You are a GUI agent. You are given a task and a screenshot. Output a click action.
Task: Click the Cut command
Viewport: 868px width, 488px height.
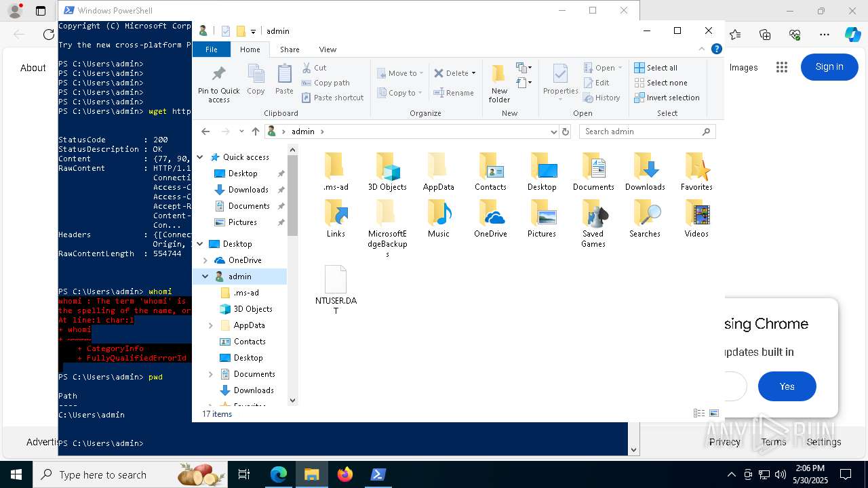314,68
